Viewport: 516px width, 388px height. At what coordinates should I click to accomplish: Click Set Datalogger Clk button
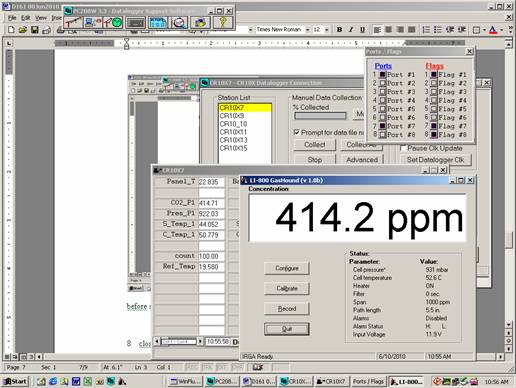435,160
